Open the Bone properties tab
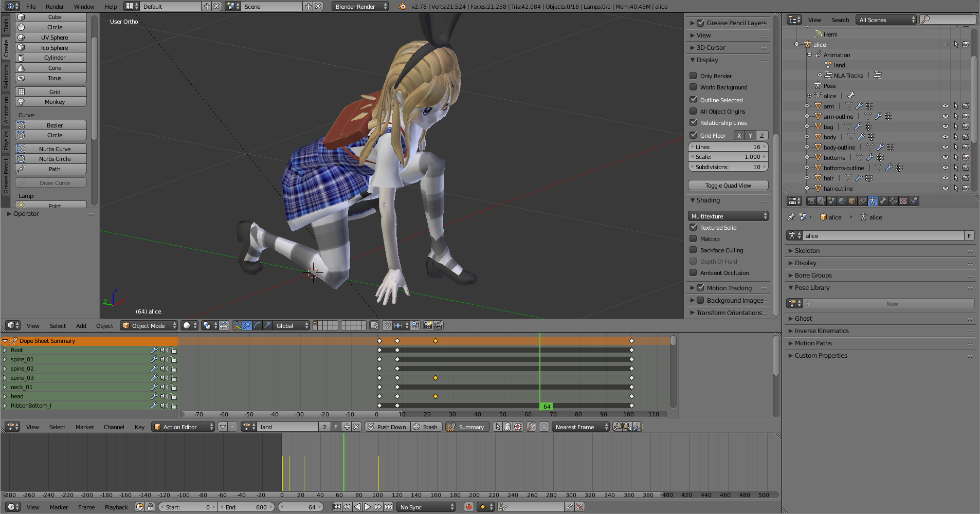The image size is (980, 514). 883,201
